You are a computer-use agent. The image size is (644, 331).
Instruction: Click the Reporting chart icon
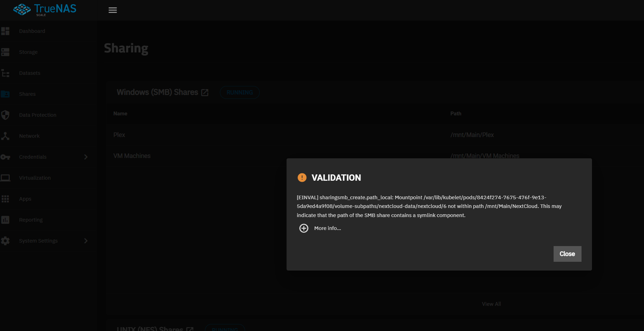click(x=5, y=220)
